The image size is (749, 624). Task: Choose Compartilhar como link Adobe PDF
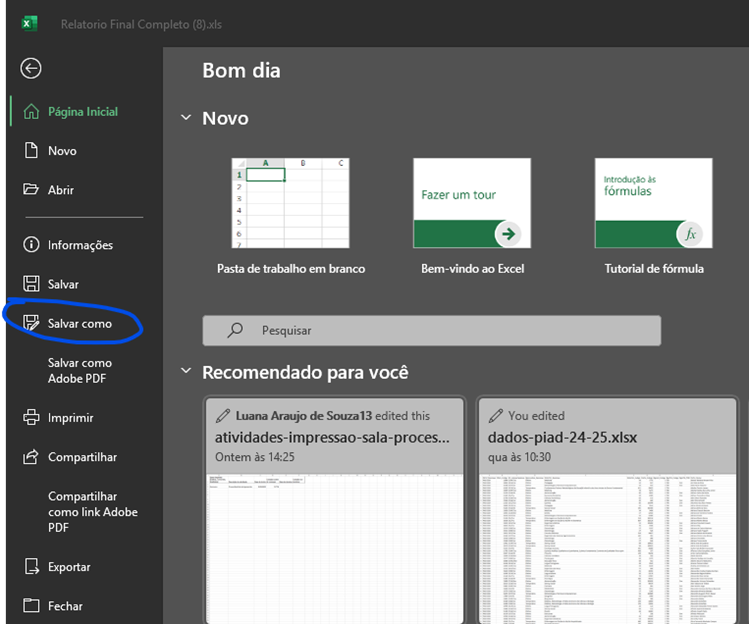pyautogui.click(x=92, y=512)
